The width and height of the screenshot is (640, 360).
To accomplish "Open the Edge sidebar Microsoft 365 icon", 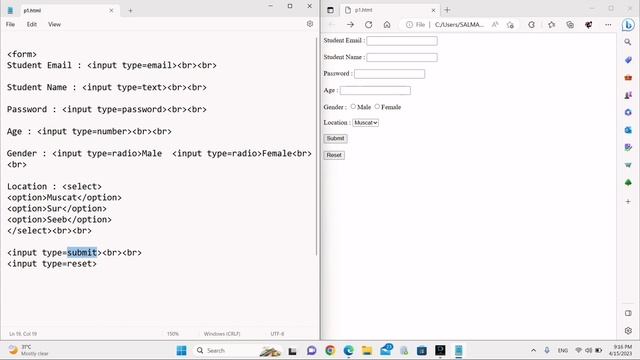I will 628,112.
